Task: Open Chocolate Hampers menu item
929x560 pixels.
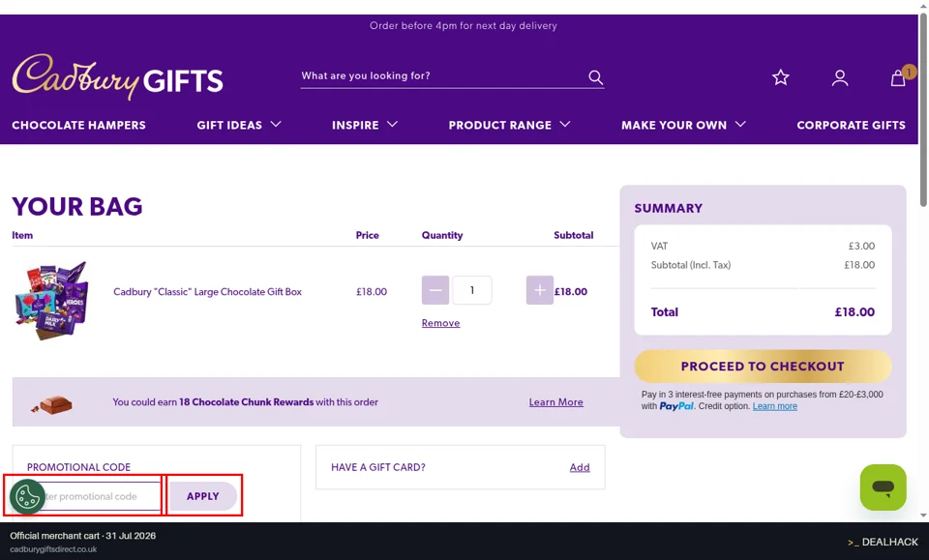Action: [x=78, y=125]
